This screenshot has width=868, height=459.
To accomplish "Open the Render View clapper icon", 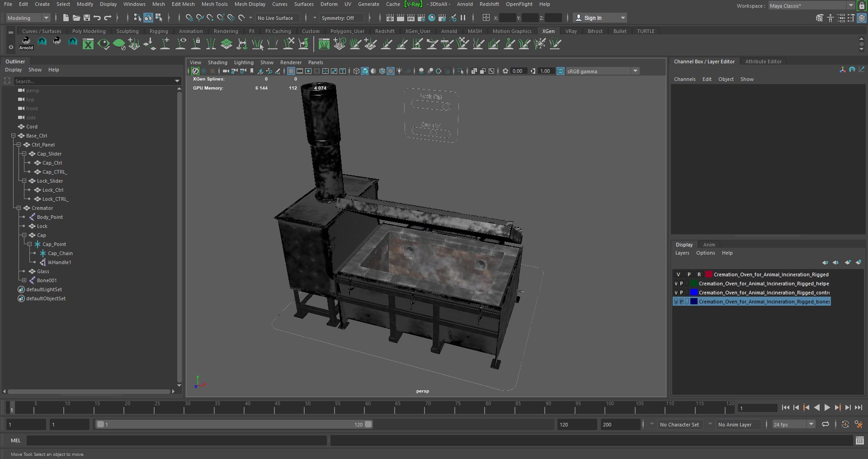I will (x=390, y=18).
